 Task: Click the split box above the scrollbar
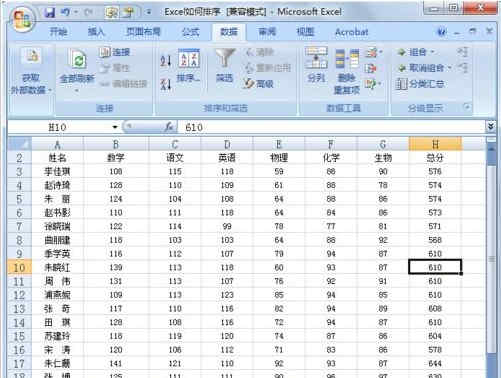click(x=491, y=140)
